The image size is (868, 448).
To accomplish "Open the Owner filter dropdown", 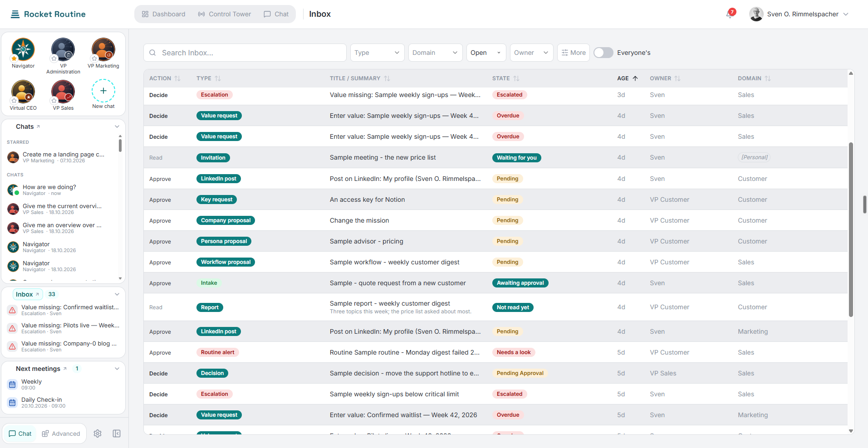I will (532, 53).
